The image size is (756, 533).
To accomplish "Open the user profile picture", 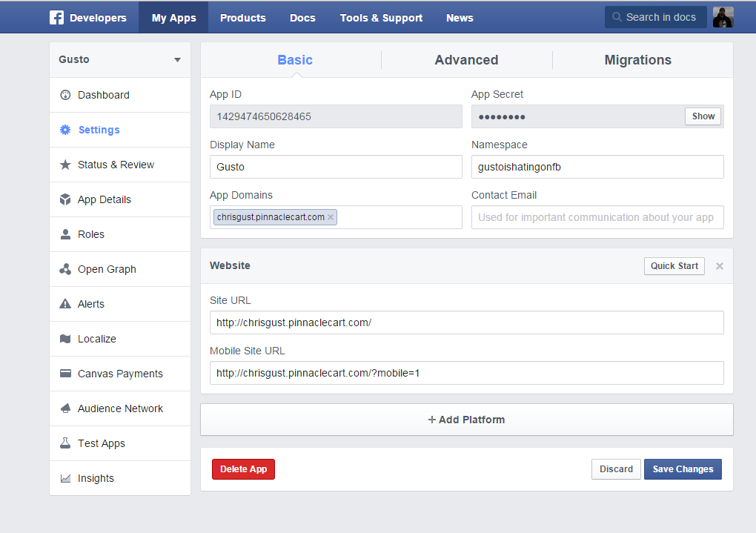I will 723,17.
